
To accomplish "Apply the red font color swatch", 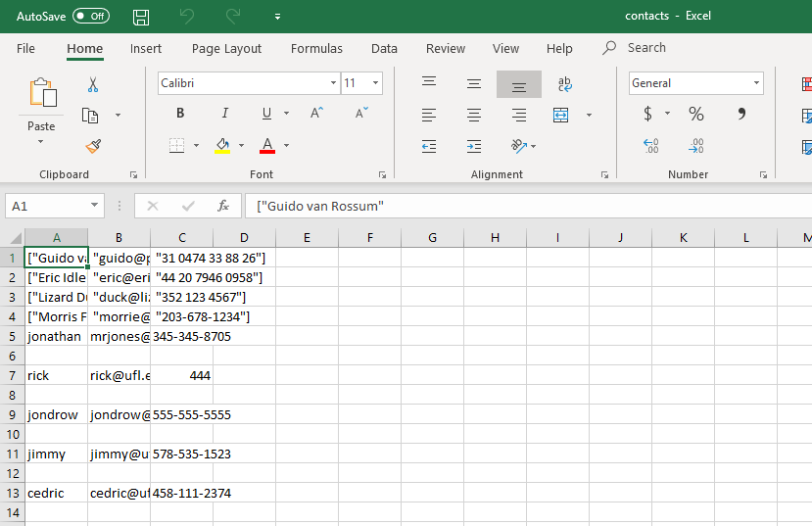I will point(267,146).
